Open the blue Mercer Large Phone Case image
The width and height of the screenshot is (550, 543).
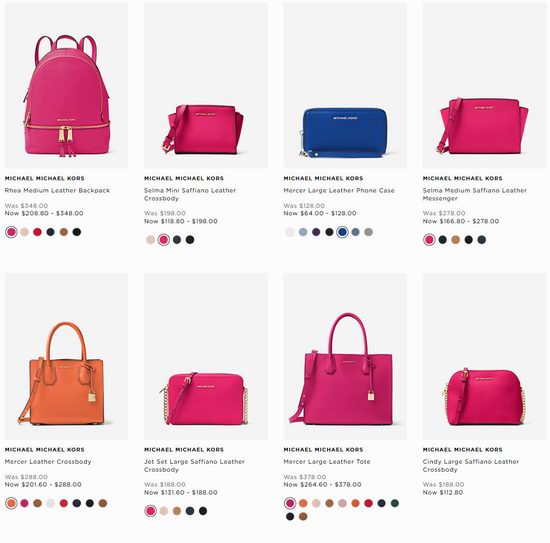click(x=345, y=86)
